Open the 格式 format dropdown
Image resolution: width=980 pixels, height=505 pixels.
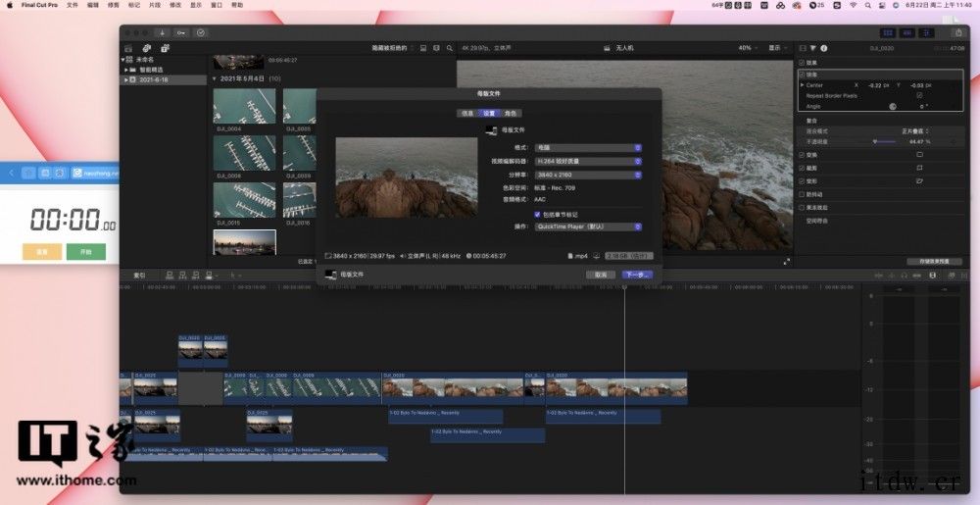[x=588, y=147]
